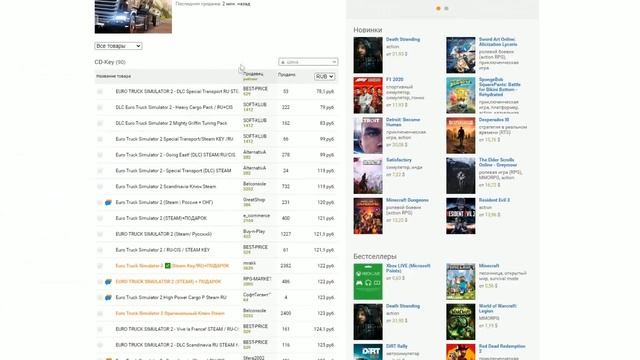The width and height of the screenshot is (640, 360).
Task: Open the Vive la France! STEAM listing
Action: pos(177,329)
